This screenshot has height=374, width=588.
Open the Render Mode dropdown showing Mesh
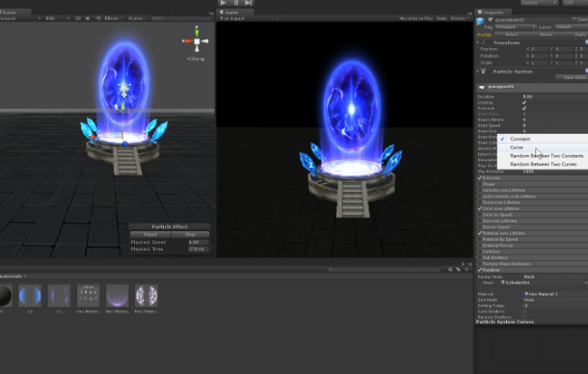tap(555, 277)
